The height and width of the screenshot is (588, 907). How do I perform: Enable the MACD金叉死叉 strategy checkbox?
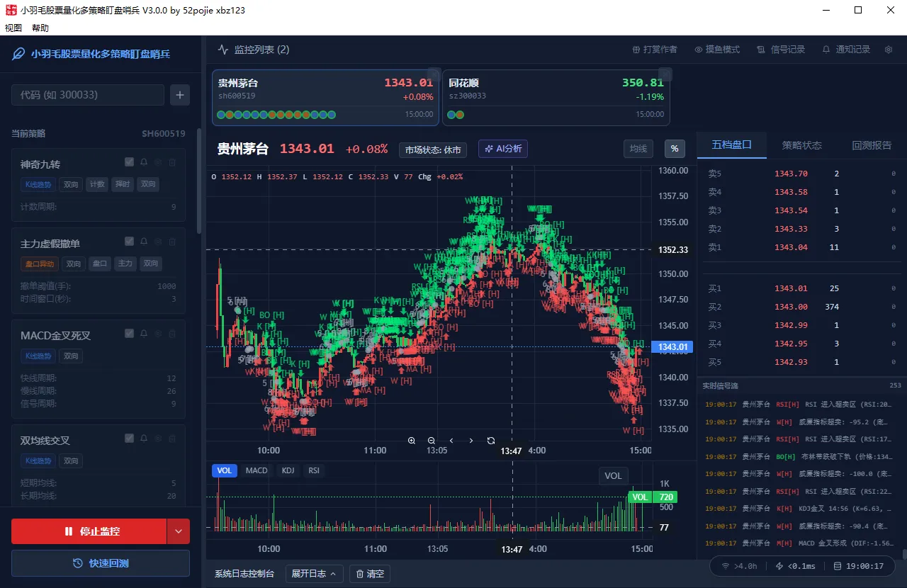pyautogui.click(x=129, y=333)
